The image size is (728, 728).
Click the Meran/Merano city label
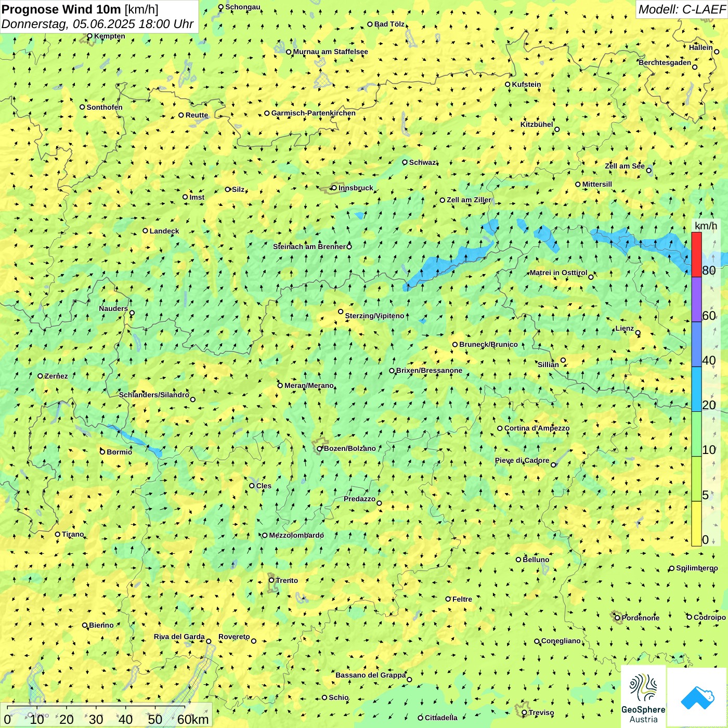point(309,385)
